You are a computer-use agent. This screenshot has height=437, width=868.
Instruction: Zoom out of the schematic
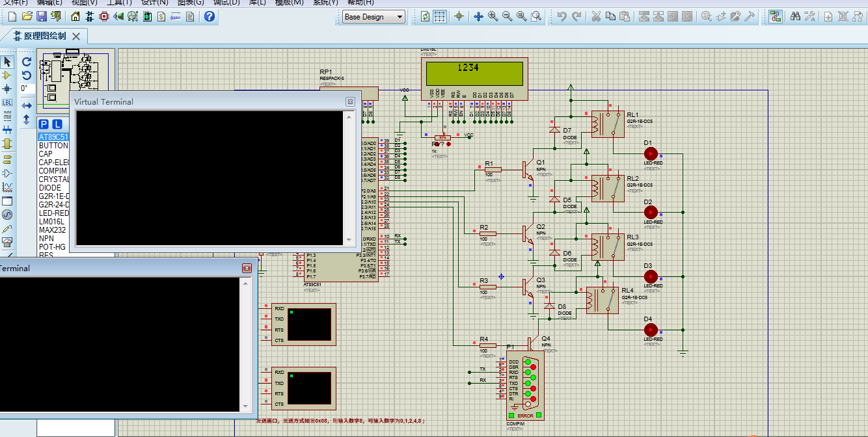(x=507, y=16)
